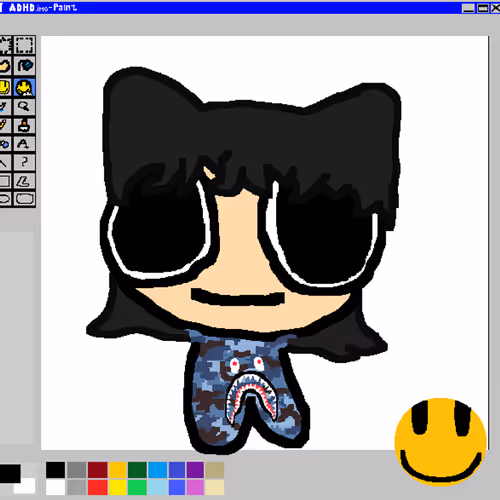Select the light blue color swatch
The height and width of the screenshot is (500, 500).
click(157, 487)
